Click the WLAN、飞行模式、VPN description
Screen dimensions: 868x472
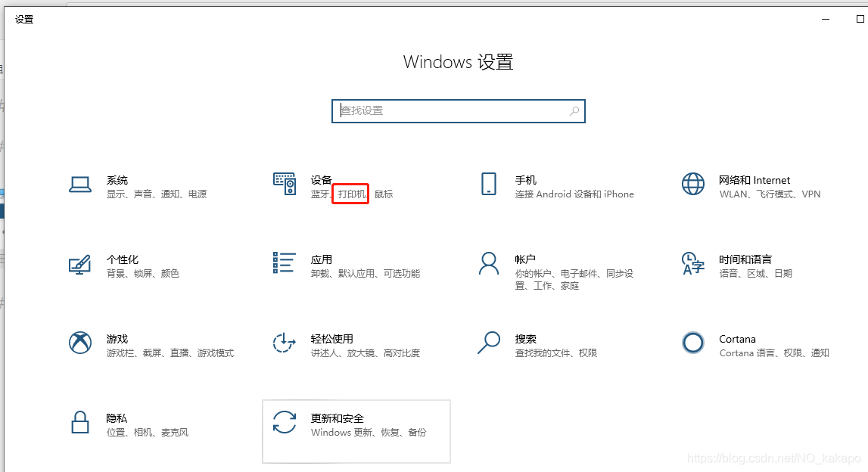pyautogui.click(x=770, y=194)
